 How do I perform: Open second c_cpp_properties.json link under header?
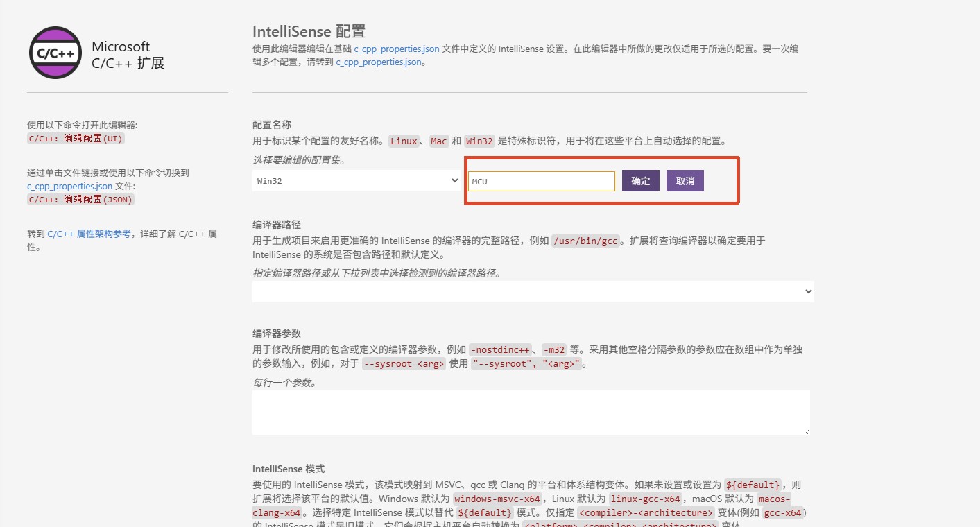379,62
